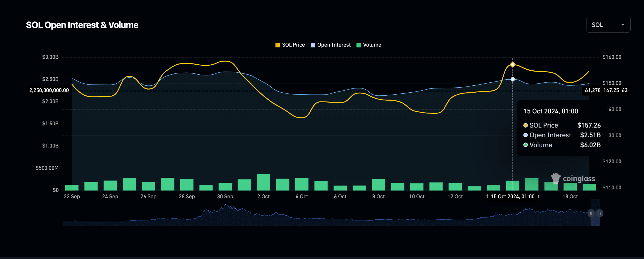Click the '$2.50B' left axis label
This screenshot has height=259, width=644.
[50, 79]
